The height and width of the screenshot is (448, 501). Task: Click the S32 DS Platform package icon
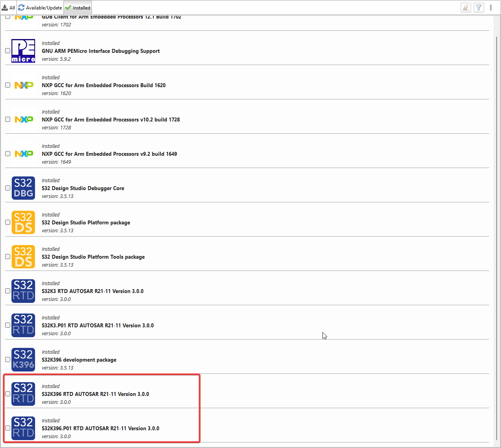pos(23,222)
